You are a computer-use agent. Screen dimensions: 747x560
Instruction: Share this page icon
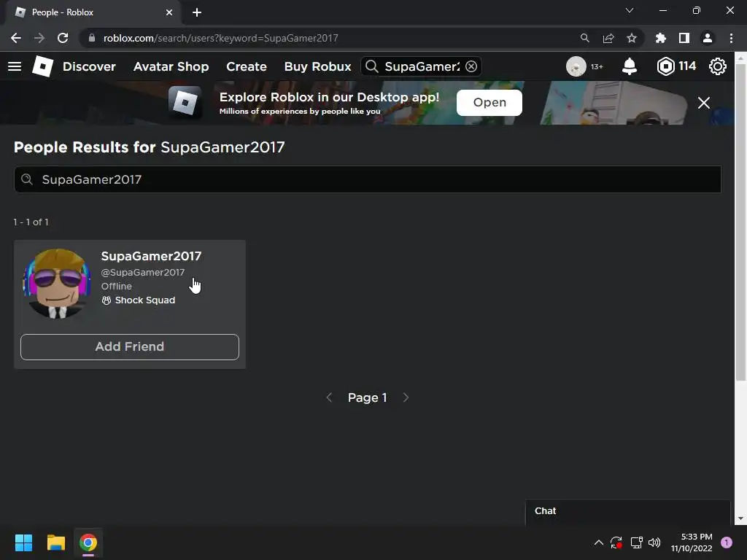(608, 38)
